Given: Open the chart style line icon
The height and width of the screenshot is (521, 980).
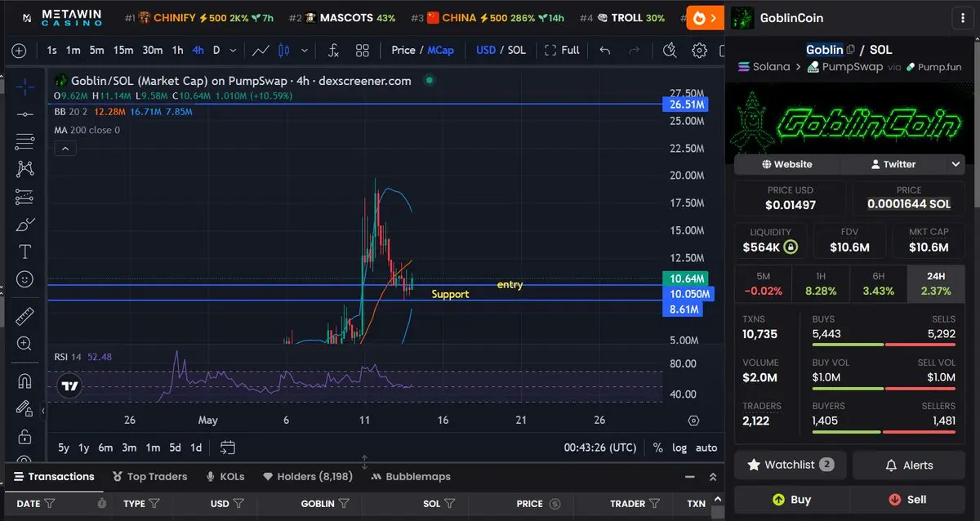Looking at the screenshot, I should (261, 51).
